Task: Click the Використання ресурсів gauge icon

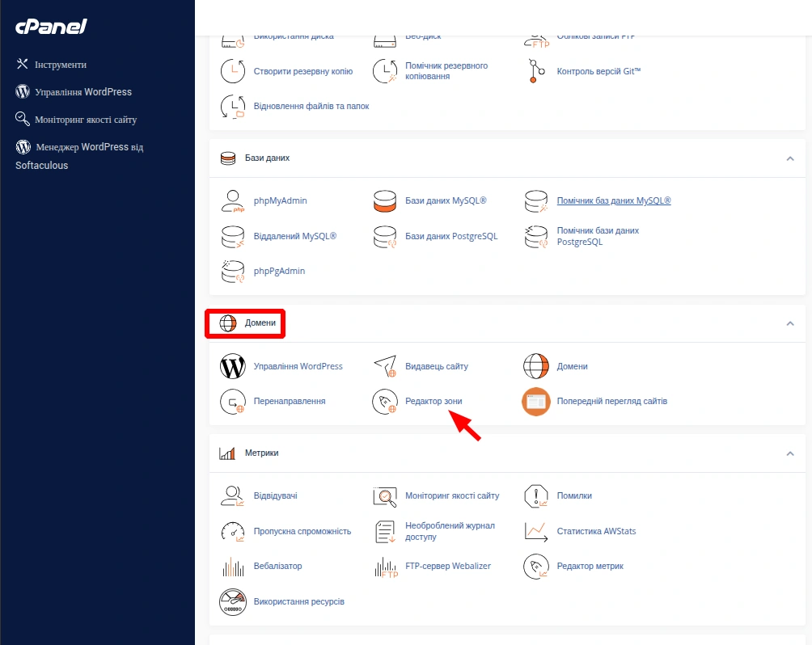Action: pos(232,601)
